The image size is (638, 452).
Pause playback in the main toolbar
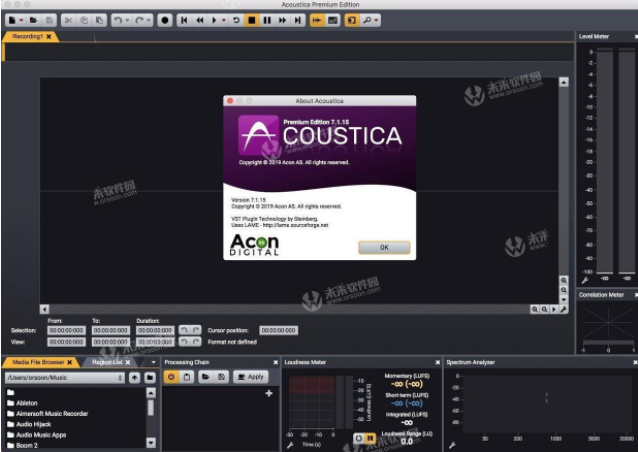[267, 20]
